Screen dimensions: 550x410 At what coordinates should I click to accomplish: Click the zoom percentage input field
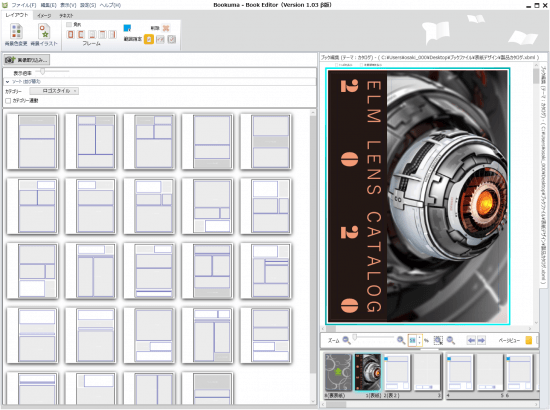412,340
